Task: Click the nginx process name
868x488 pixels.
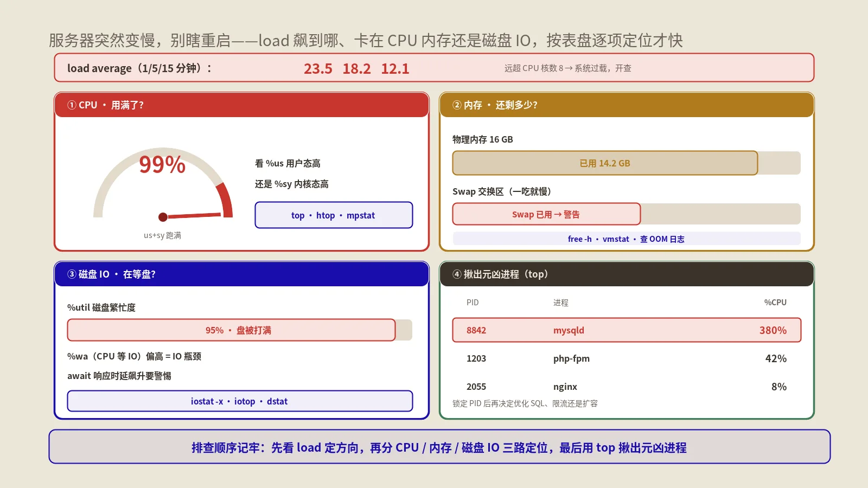Action: [565, 387]
